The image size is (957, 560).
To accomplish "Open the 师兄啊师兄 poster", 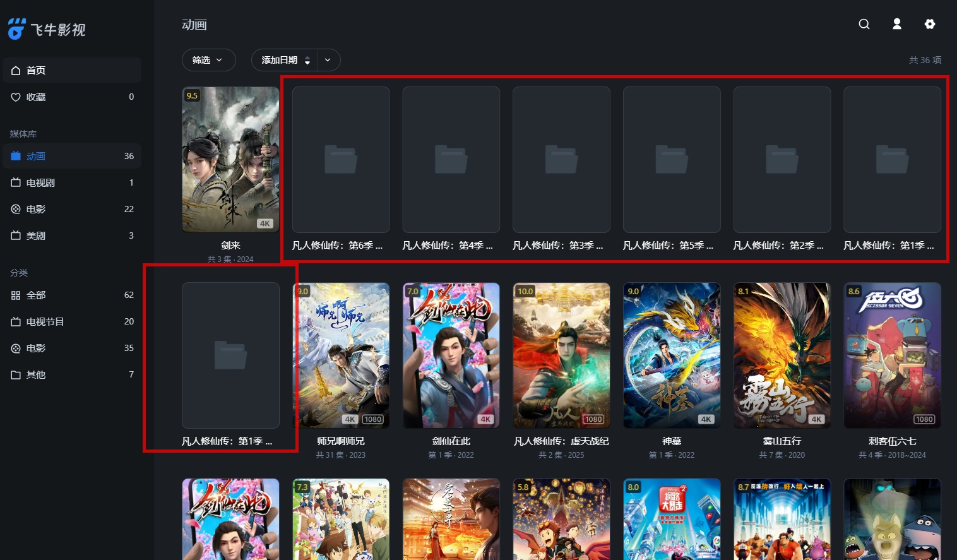I will 341,355.
